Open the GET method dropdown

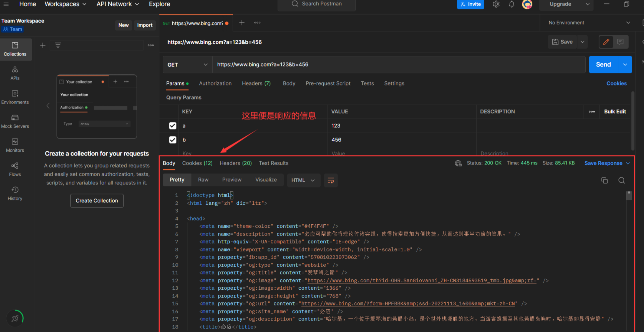188,65
